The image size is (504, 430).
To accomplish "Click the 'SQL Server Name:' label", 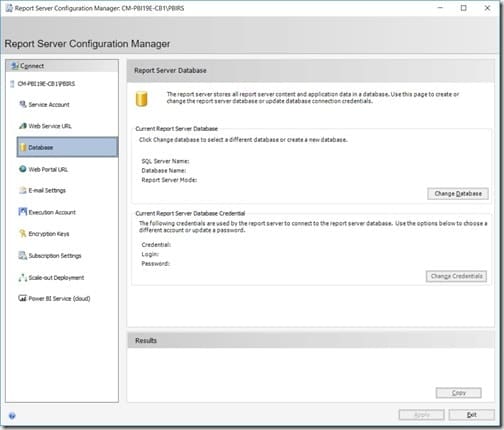I will pos(165,161).
